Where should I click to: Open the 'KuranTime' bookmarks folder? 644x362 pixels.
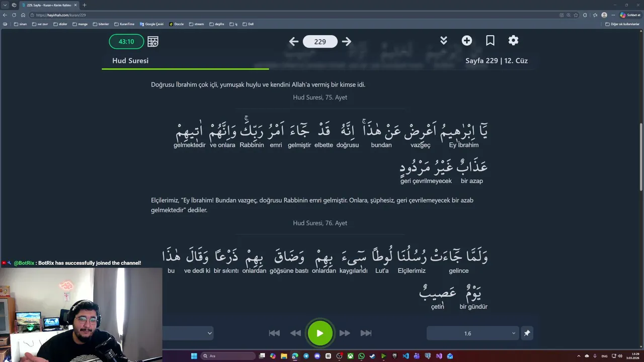[x=124, y=24]
